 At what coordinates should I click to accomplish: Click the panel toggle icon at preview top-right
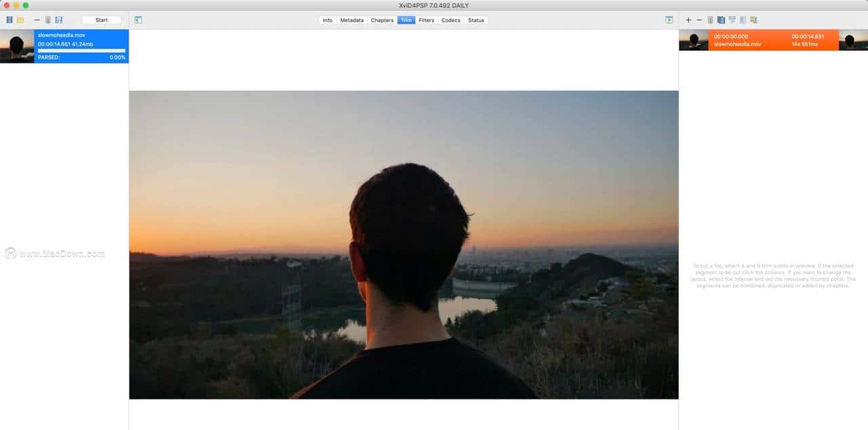[x=669, y=20]
